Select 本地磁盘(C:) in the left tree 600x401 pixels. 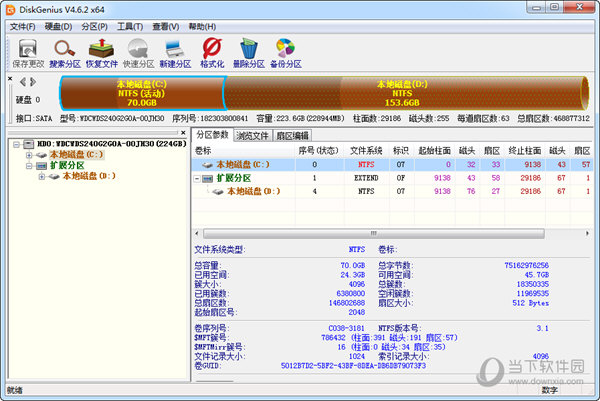pos(77,155)
